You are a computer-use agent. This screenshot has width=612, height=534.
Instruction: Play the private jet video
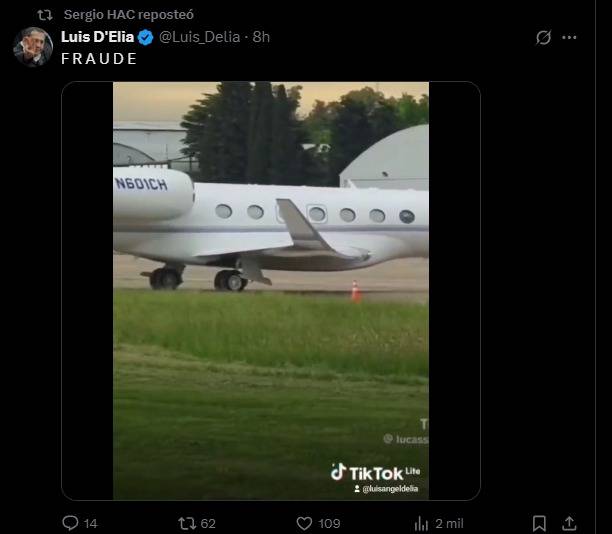(x=270, y=290)
